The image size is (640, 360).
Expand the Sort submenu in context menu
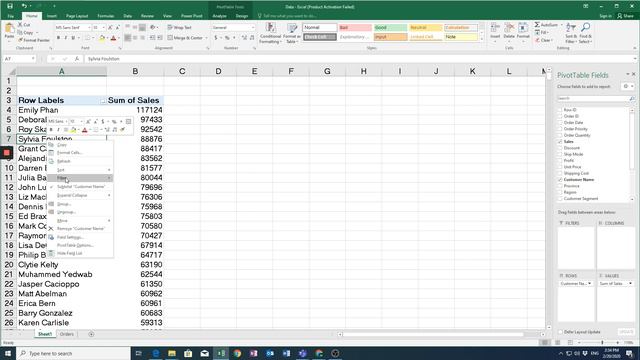[80, 170]
